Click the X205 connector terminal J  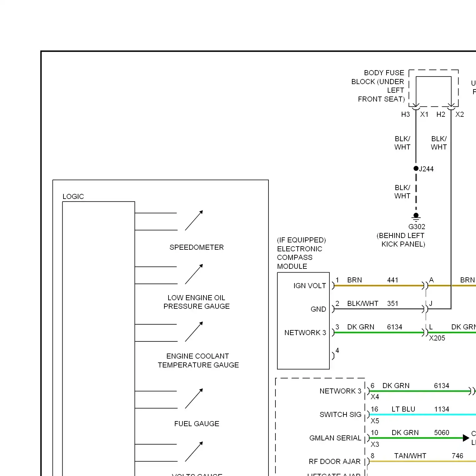pyautogui.click(x=425, y=309)
